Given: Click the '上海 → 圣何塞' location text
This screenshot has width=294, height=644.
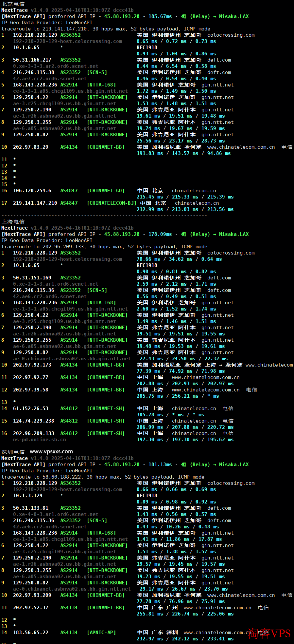Looking at the screenshot, I should point(224,365).
